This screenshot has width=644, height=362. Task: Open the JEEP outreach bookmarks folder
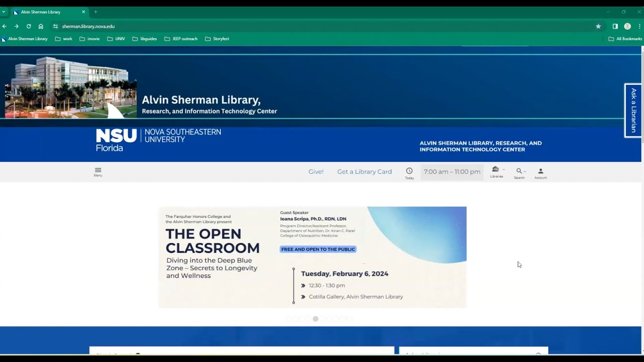tap(181, 39)
